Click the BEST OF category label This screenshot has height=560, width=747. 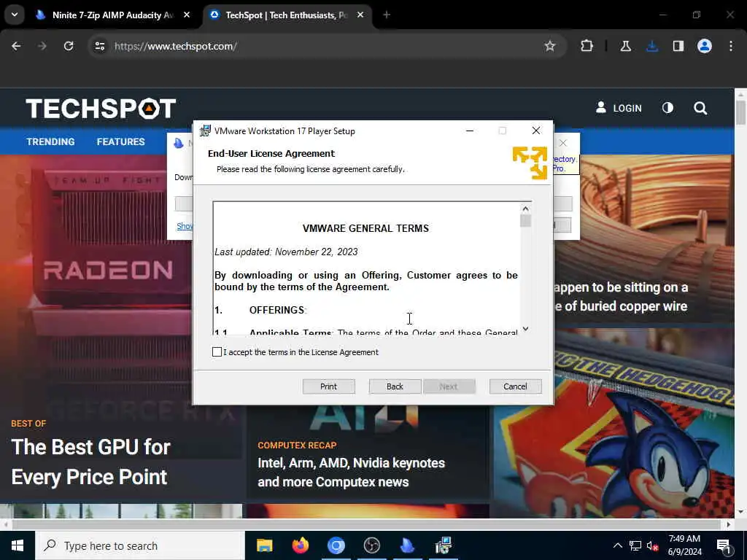point(28,424)
